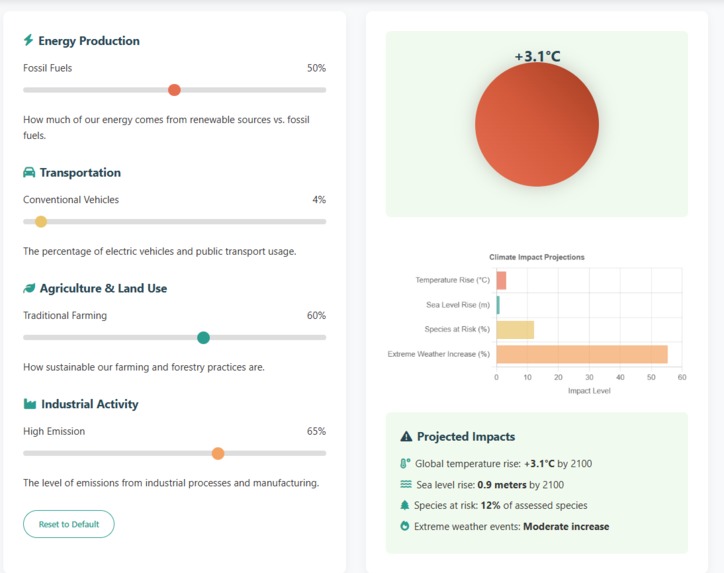Click the Fossil Fuels slider handle
This screenshot has height=573, width=724.
174,90
